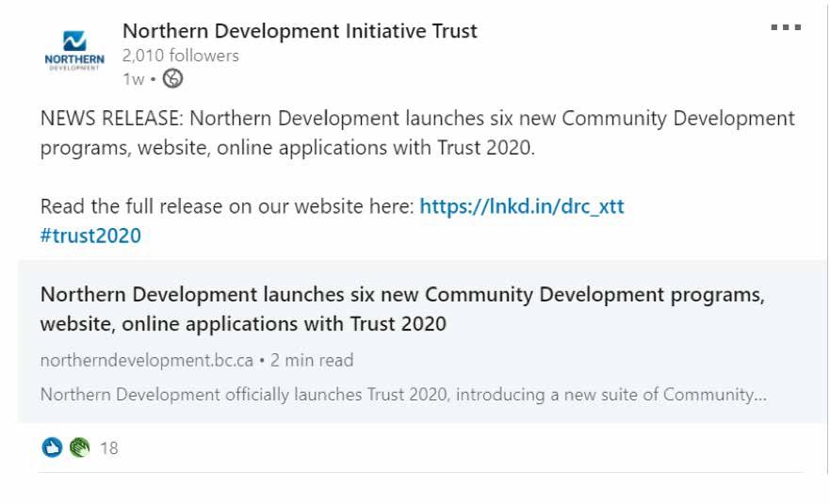Follow the lnkd.in/drc_xtt link
830x504 pixels.
522,206
